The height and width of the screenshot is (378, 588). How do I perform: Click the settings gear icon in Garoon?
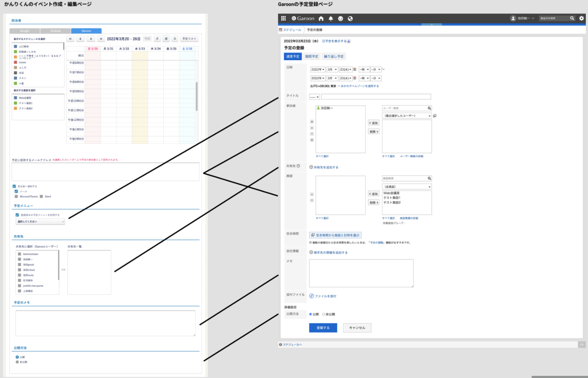(582, 18)
